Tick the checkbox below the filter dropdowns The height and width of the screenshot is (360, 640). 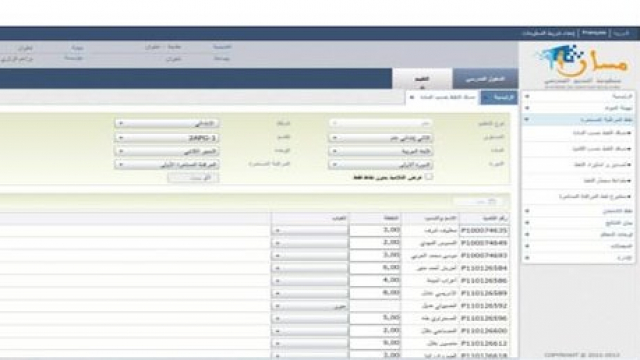[x=428, y=177]
